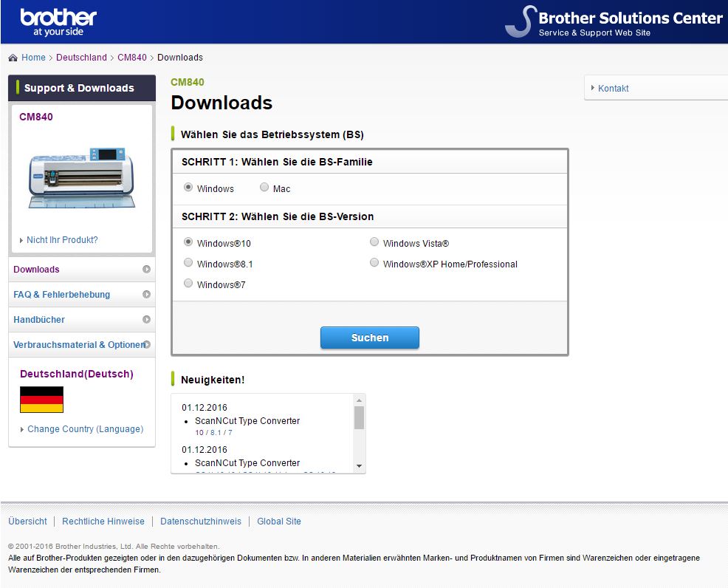Select the Mac OS family radio button

click(264, 187)
